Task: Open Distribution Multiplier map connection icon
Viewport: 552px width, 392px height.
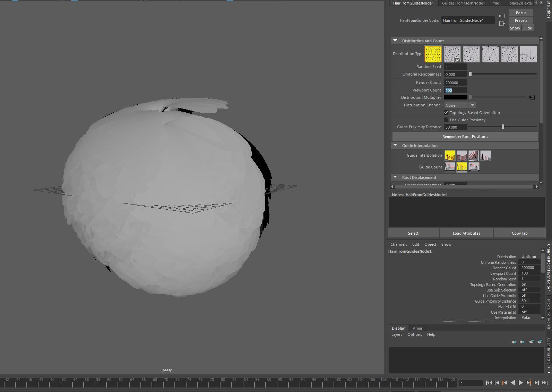Action: (532, 97)
